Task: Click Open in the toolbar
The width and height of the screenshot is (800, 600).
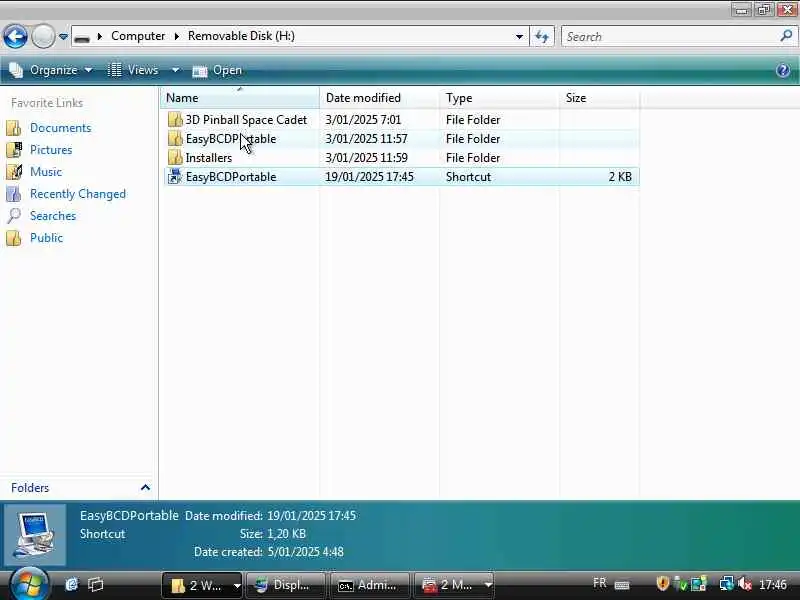Action: [217, 70]
